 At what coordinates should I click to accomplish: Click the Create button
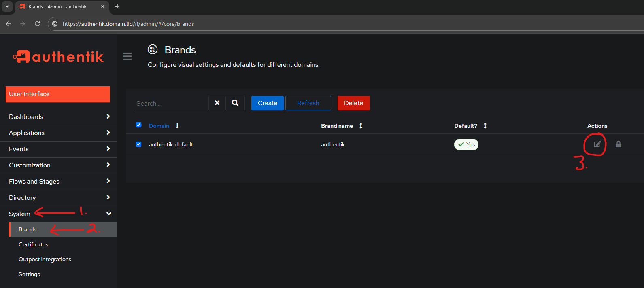(x=268, y=103)
